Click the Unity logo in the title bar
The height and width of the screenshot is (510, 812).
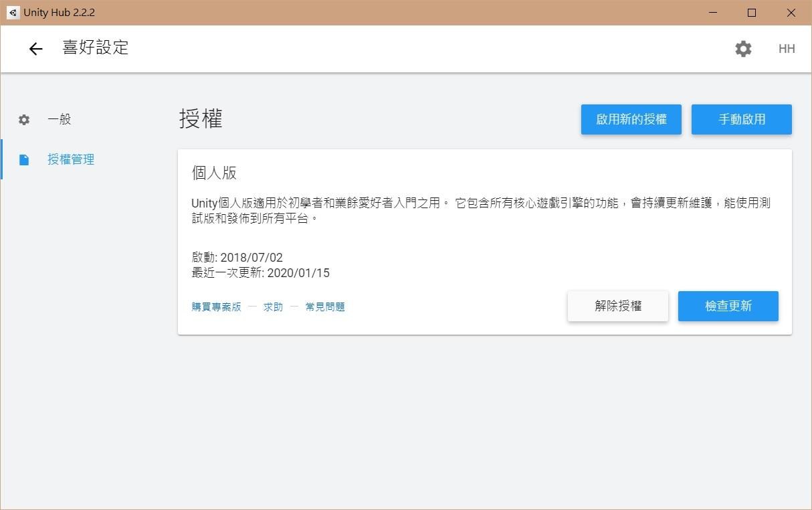point(13,13)
